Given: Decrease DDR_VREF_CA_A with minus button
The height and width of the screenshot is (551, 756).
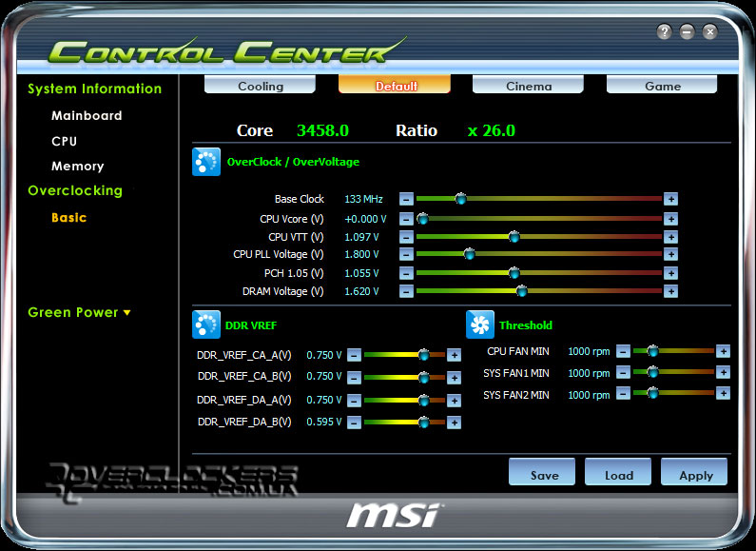Looking at the screenshot, I should pos(354,355).
